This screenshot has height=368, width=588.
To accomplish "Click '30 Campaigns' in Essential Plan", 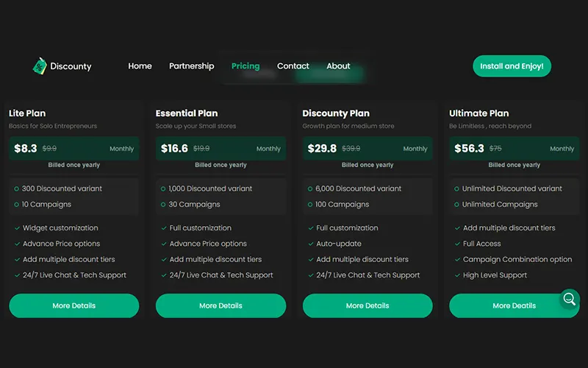I will point(194,205).
